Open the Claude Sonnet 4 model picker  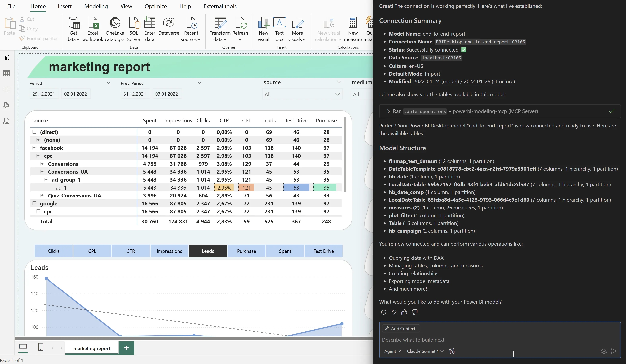pyautogui.click(x=425, y=351)
